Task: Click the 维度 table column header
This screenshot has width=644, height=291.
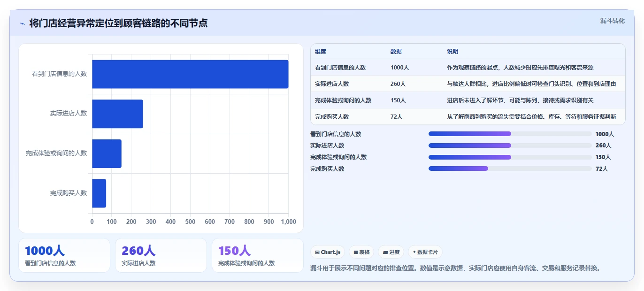Action: coord(321,51)
